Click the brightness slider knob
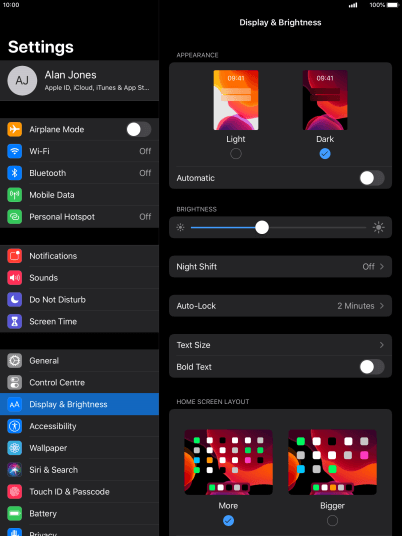The width and height of the screenshot is (402, 536). [x=262, y=227]
